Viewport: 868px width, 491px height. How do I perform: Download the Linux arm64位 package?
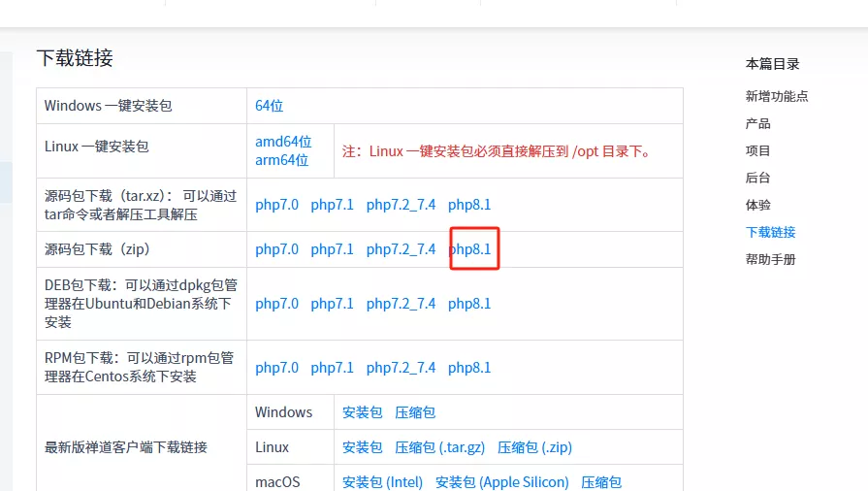[x=282, y=160]
